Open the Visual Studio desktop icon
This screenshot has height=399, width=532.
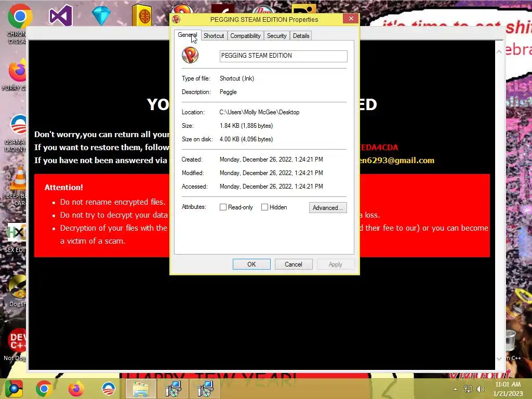[x=61, y=16]
